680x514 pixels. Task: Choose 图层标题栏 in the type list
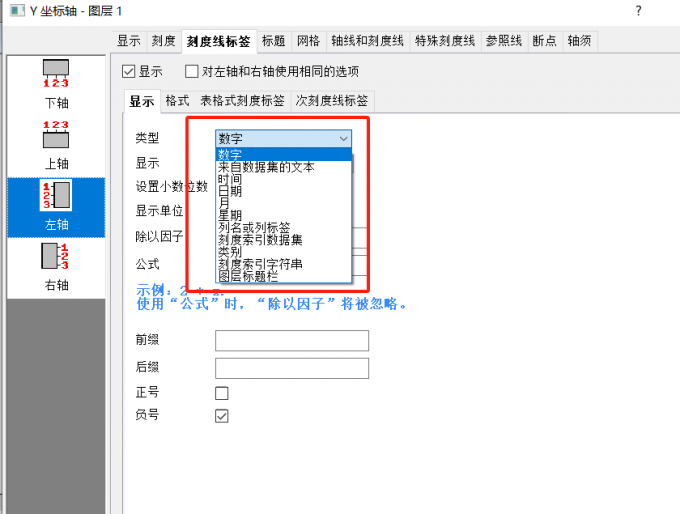(283, 276)
